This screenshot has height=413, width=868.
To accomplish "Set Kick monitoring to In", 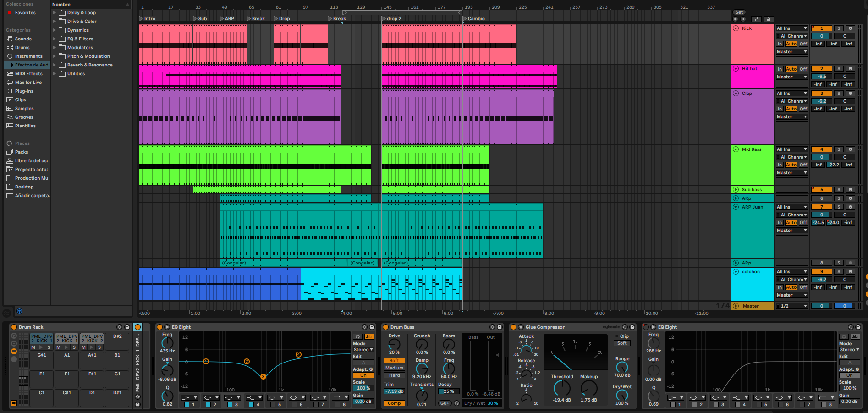I will point(780,44).
